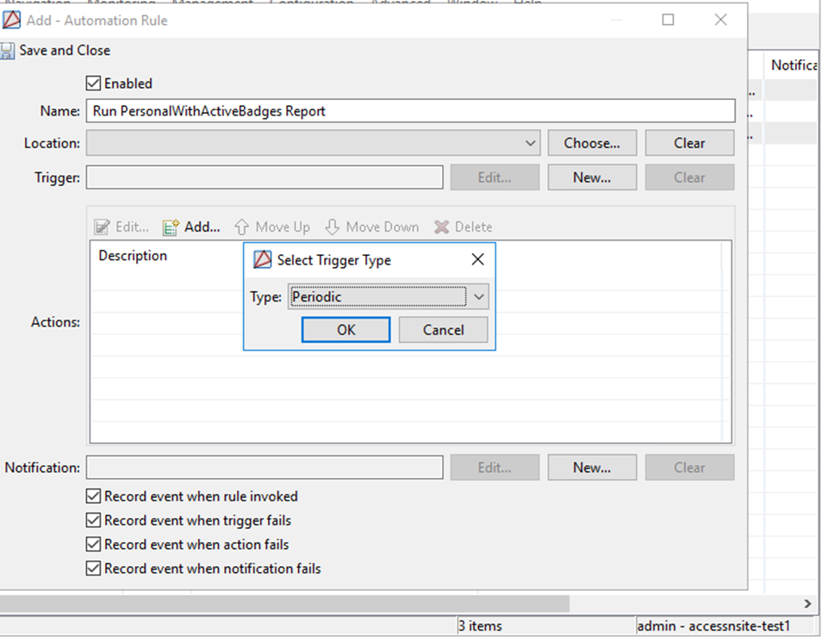Toggle the Enabled checkbox
The width and height of the screenshot is (840, 641).
pyautogui.click(x=93, y=83)
